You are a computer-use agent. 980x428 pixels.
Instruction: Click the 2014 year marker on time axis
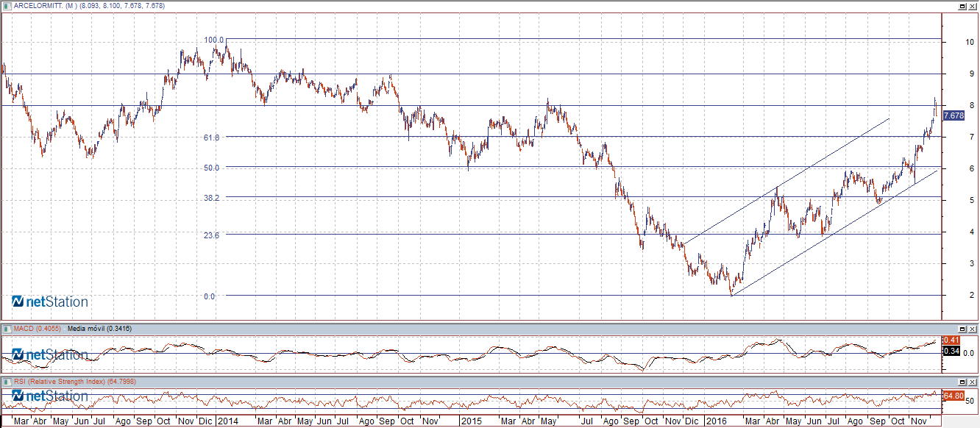coord(228,422)
